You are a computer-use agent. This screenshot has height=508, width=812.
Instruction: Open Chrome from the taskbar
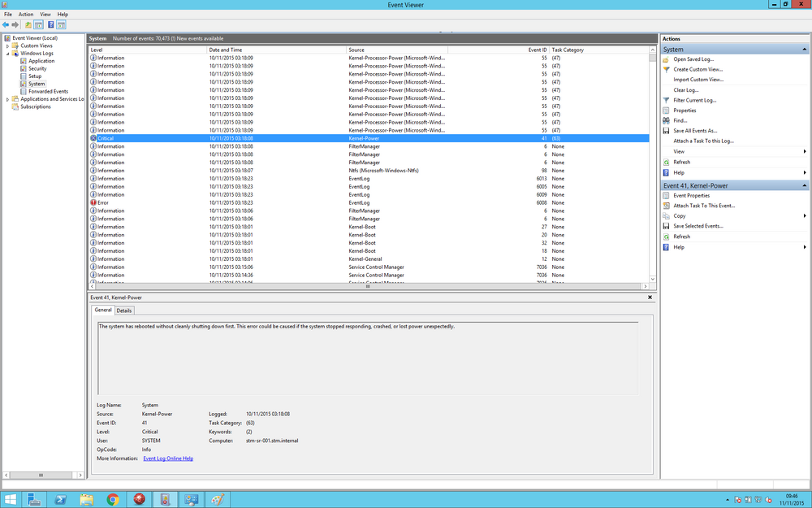pos(112,500)
